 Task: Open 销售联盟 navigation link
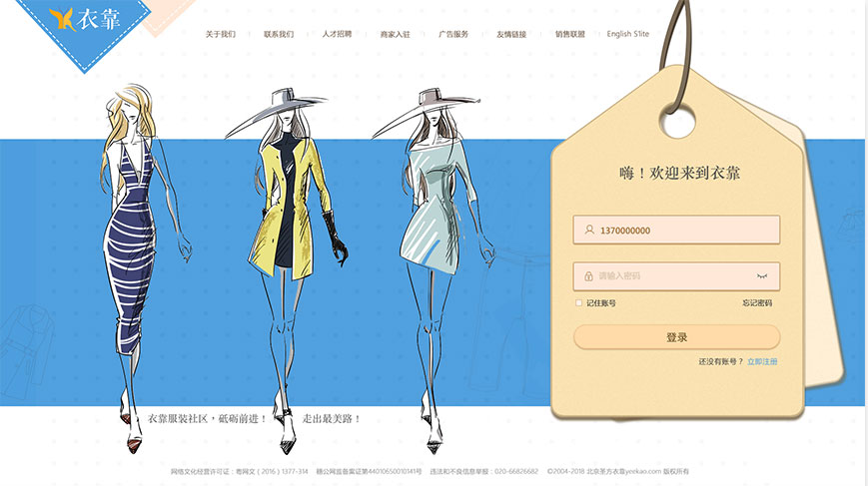pos(570,34)
